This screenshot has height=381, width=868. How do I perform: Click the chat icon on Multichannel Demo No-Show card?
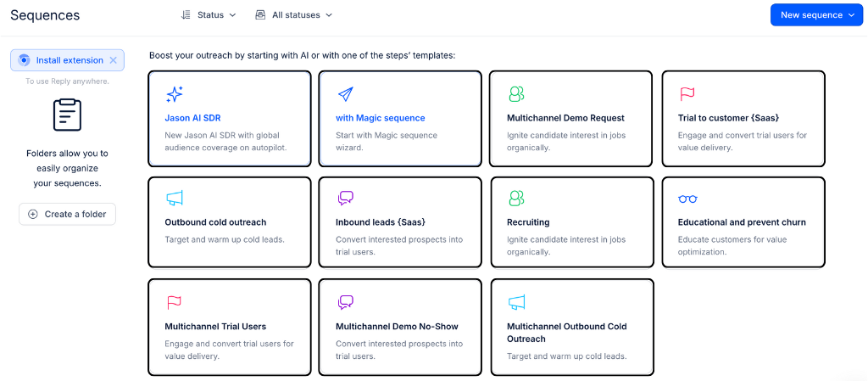coord(346,302)
